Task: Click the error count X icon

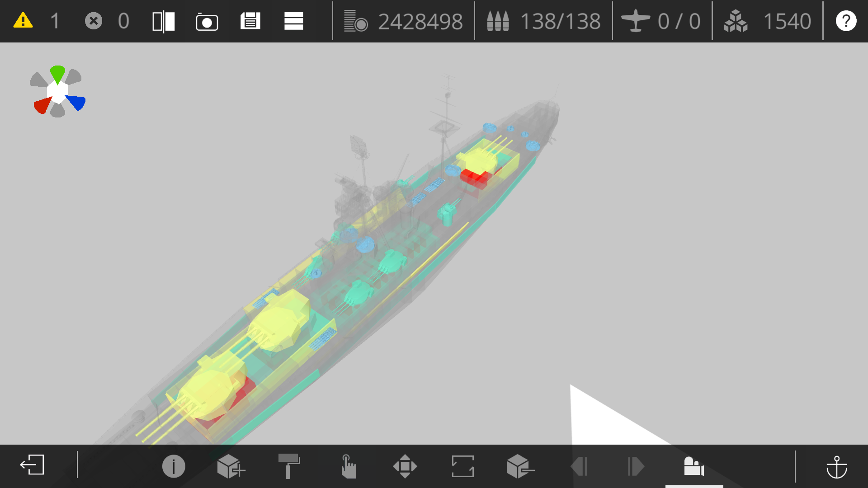Action: (94, 21)
